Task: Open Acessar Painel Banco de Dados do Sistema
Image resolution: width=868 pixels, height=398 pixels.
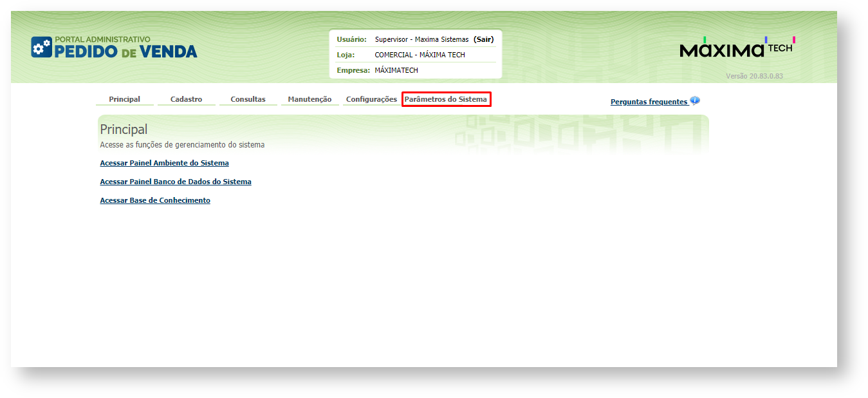Action: pyautogui.click(x=176, y=182)
